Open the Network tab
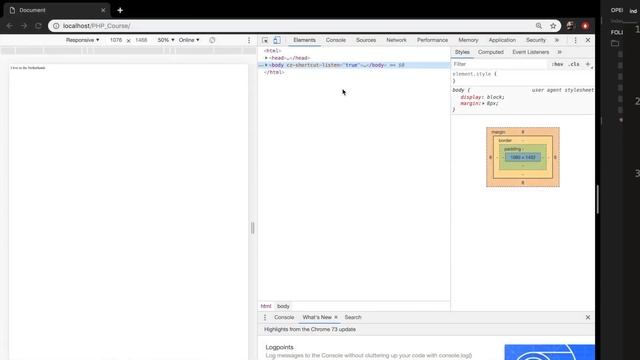The width and height of the screenshot is (640, 360). (x=396, y=40)
